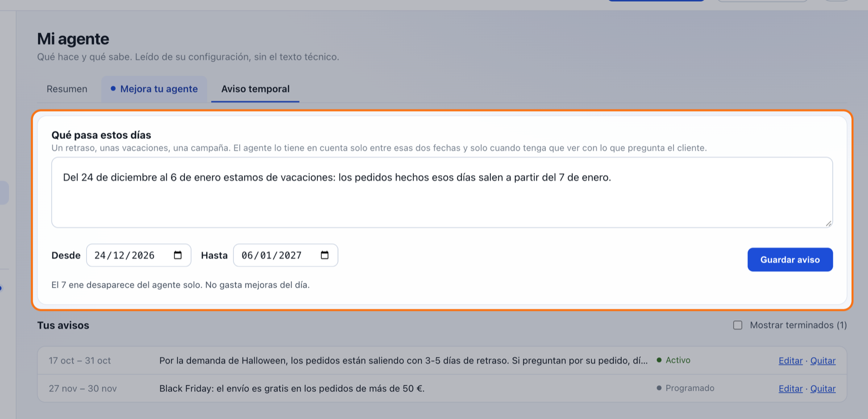
Task: Select the Aviso temporal tab
Action: 256,89
